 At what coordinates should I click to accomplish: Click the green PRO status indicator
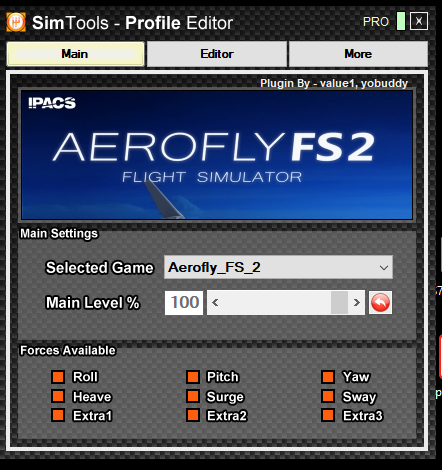click(401, 21)
